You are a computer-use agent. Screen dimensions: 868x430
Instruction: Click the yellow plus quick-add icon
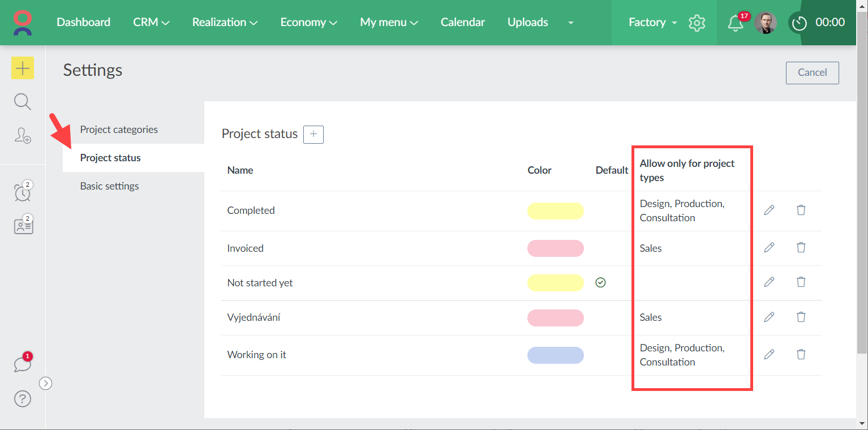[x=23, y=68]
